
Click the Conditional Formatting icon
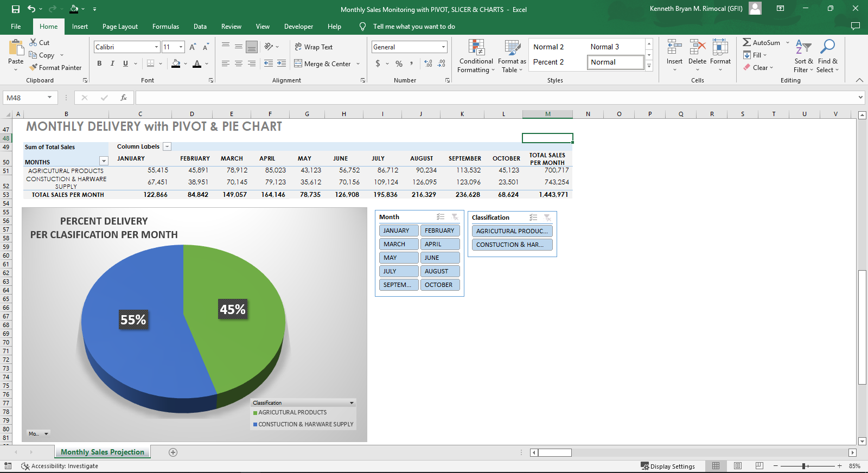click(476, 47)
